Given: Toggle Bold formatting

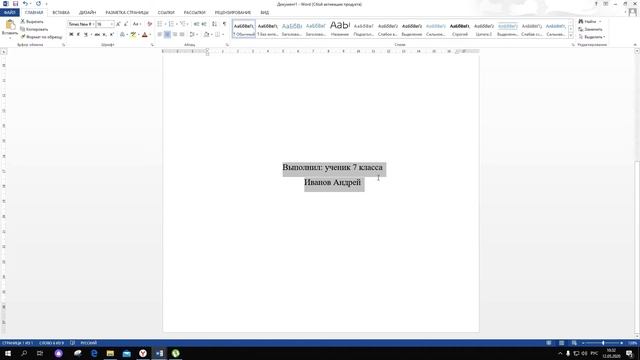Looking at the screenshot, I should point(71,34).
